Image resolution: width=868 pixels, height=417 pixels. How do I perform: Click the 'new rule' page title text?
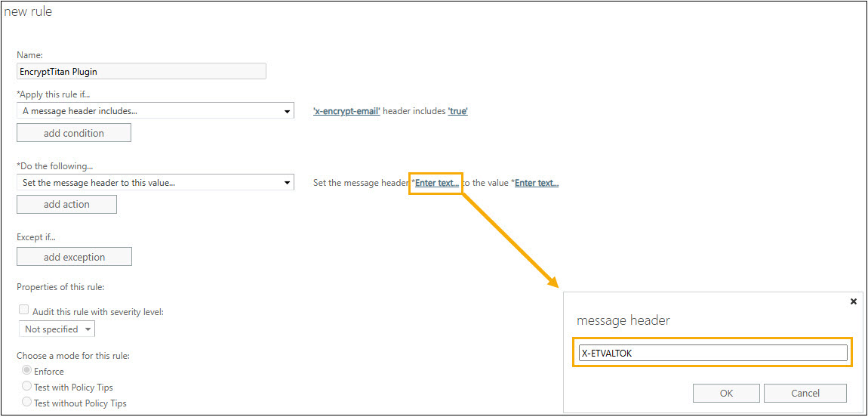(28, 11)
